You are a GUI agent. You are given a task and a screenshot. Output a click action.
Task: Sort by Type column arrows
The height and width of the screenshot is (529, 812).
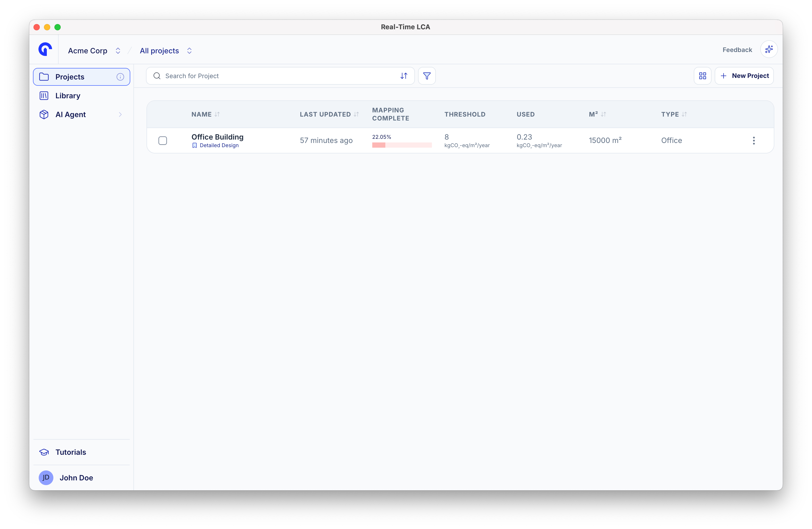pyautogui.click(x=684, y=114)
